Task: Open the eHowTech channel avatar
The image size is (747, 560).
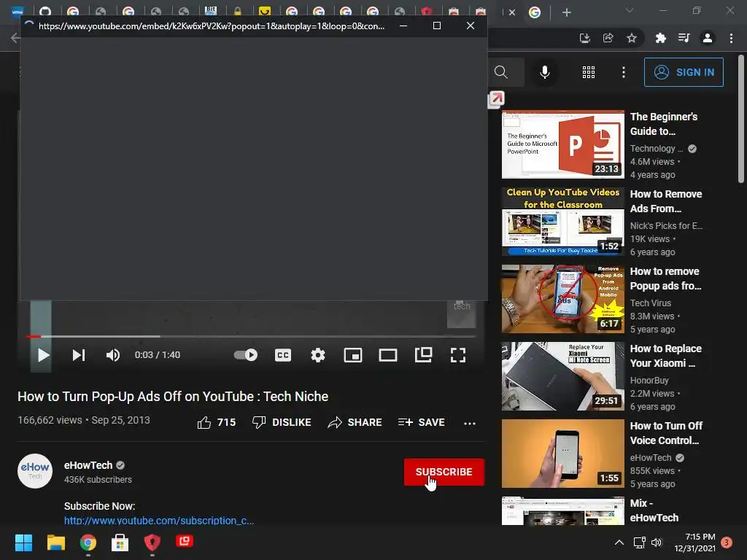Action: pos(35,471)
